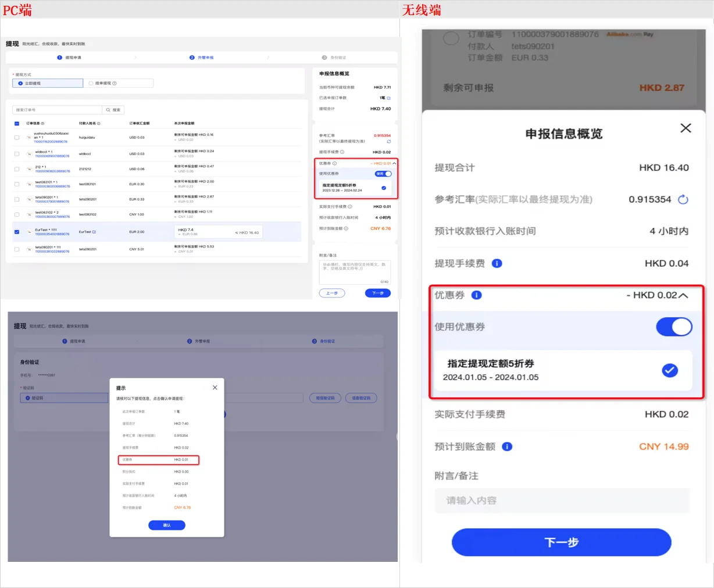Screen dimensions: 714x588
Task: Click the magnifier 搜索 button for orders
Action: pos(113,110)
